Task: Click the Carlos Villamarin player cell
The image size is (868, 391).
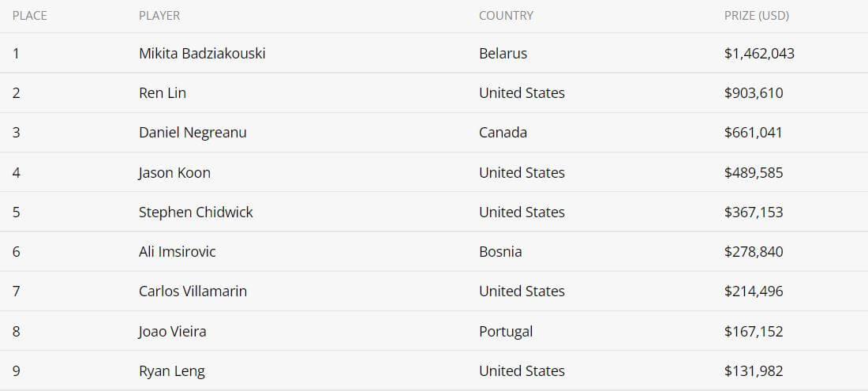Action: pyautogui.click(x=193, y=291)
